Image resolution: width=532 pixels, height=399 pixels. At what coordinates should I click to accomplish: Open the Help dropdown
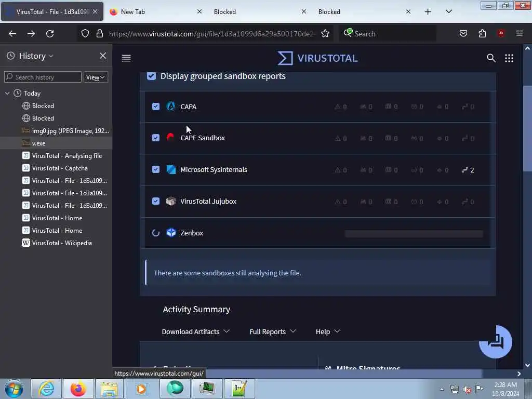click(x=327, y=331)
